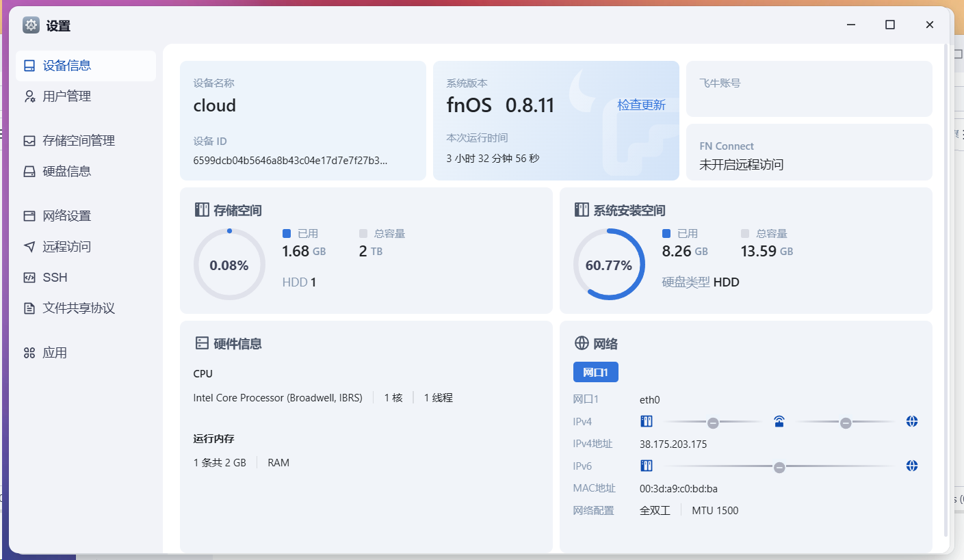The width and height of the screenshot is (964, 560).
Task: Click the 飞牛账号 card
Action: point(809,89)
